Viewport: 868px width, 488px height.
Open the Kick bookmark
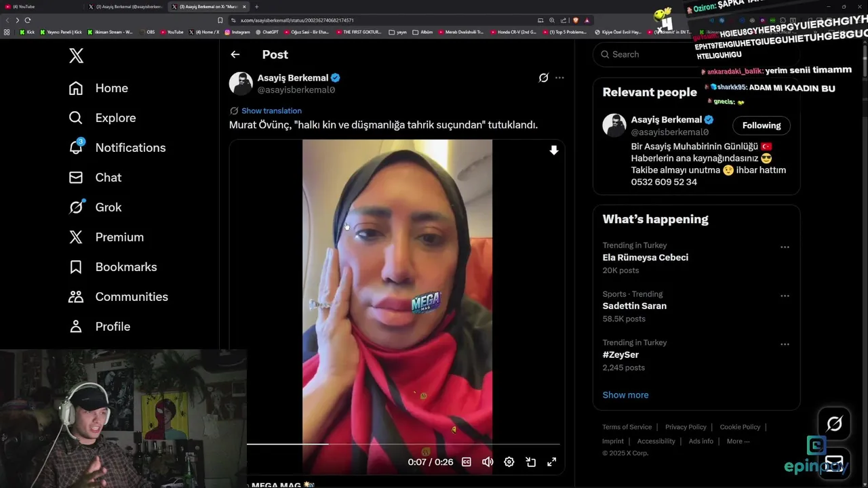[27, 32]
